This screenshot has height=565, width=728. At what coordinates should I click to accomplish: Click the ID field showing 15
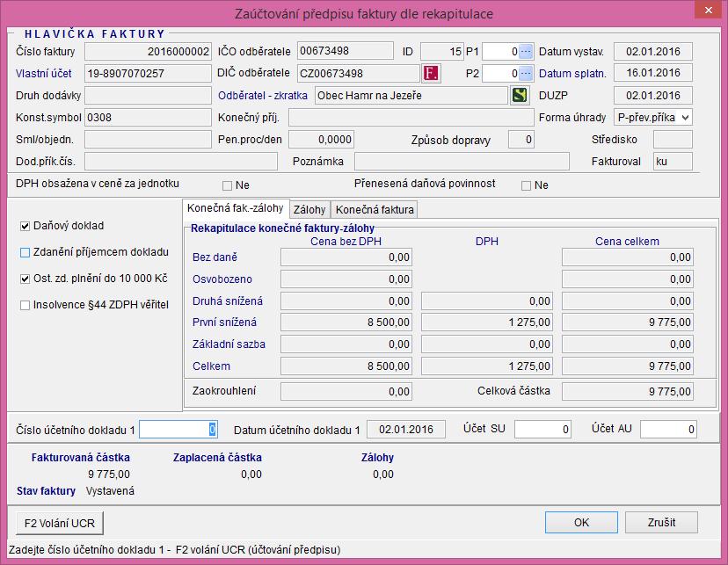pos(441,52)
